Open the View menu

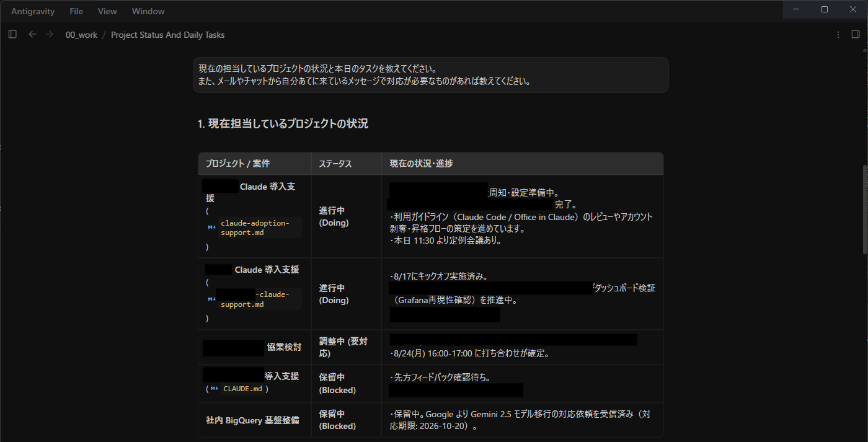(x=107, y=11)
